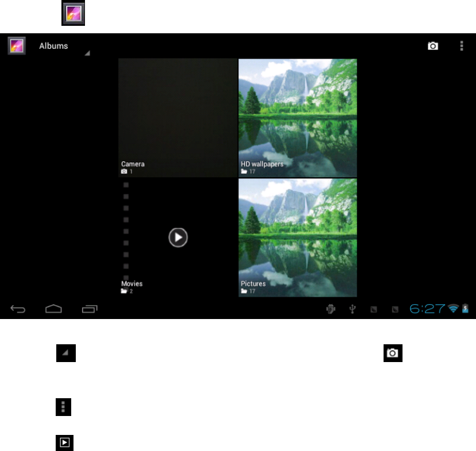This screenshot has height=451, width=476.
Task: Open the Recent apps button
Action: click(90, 309)
